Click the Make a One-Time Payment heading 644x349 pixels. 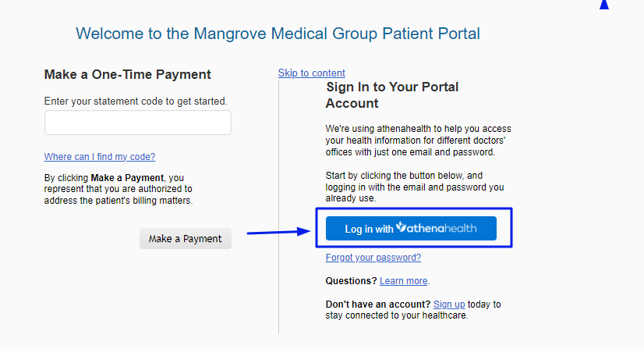click(128, 74)
